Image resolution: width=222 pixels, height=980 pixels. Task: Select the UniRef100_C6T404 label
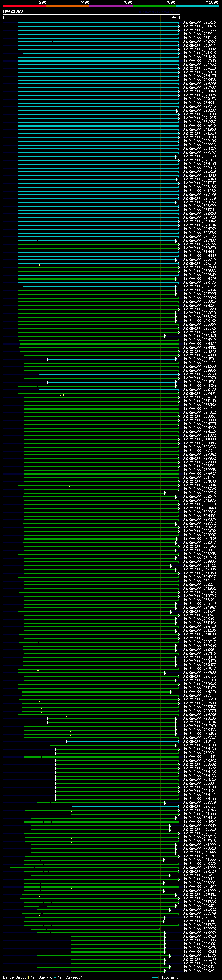(199, 477)
